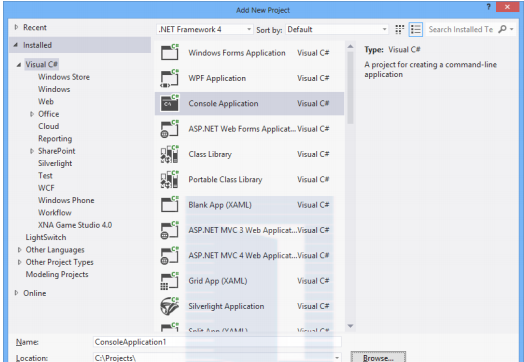524x362 pixels.
Task: Click the project Name input field
Action: click(x=217, y=342)
